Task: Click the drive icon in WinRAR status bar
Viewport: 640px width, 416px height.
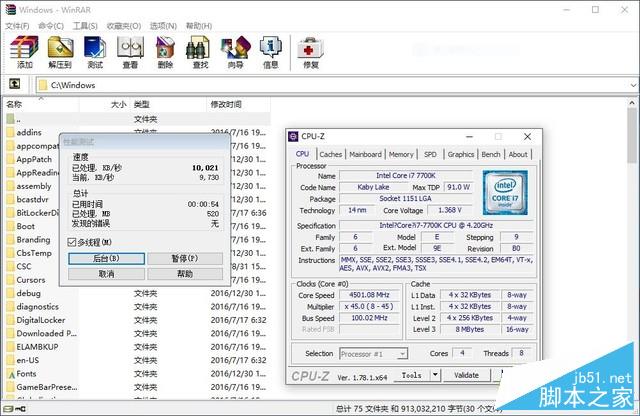Action: (x=8, y=409)
